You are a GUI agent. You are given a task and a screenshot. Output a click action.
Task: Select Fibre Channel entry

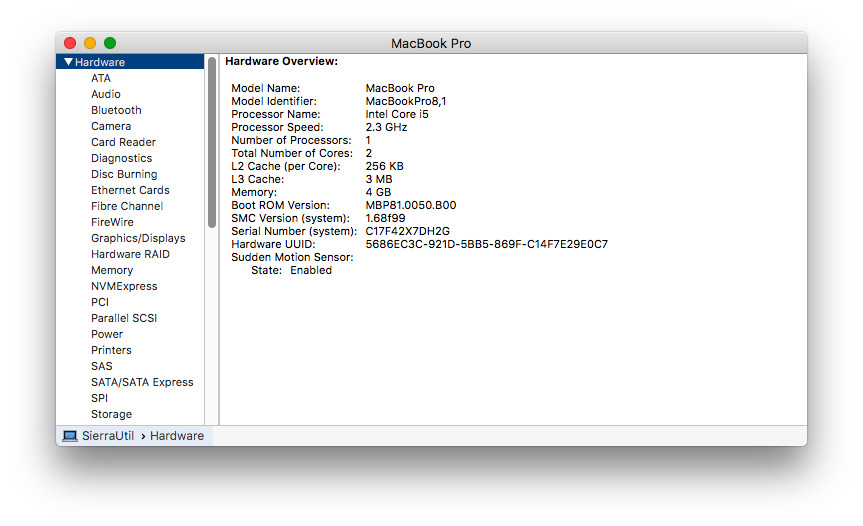point(127,206)
